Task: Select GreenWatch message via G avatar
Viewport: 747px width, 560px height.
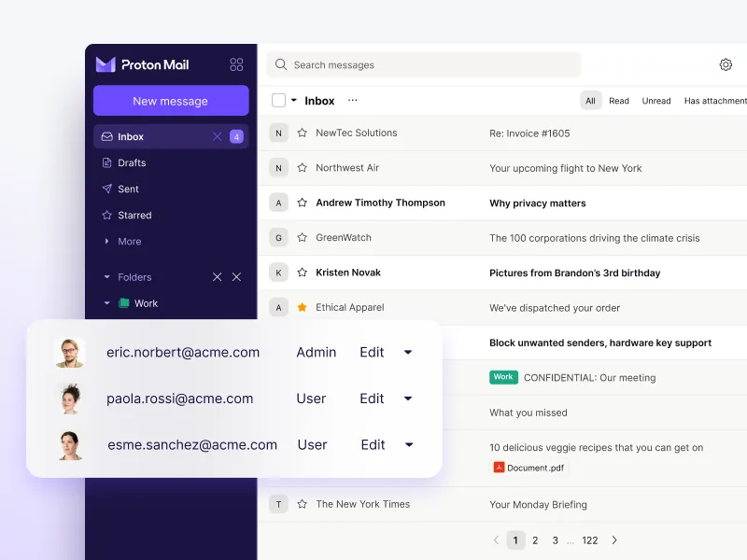Action: [278, 238]
